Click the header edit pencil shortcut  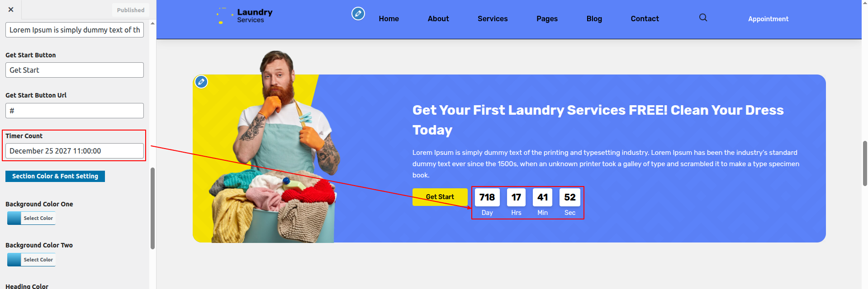click(x=358, y=14)
